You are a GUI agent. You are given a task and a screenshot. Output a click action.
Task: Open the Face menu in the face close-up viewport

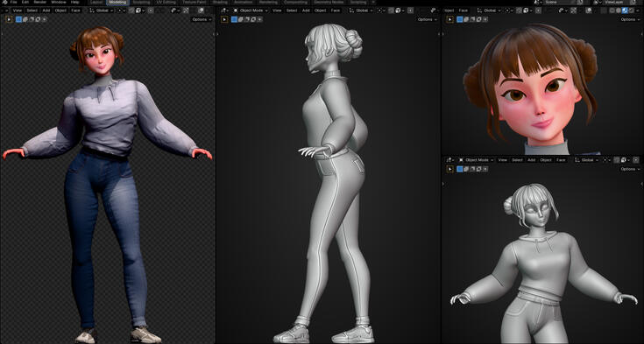[x=464, y=11]
